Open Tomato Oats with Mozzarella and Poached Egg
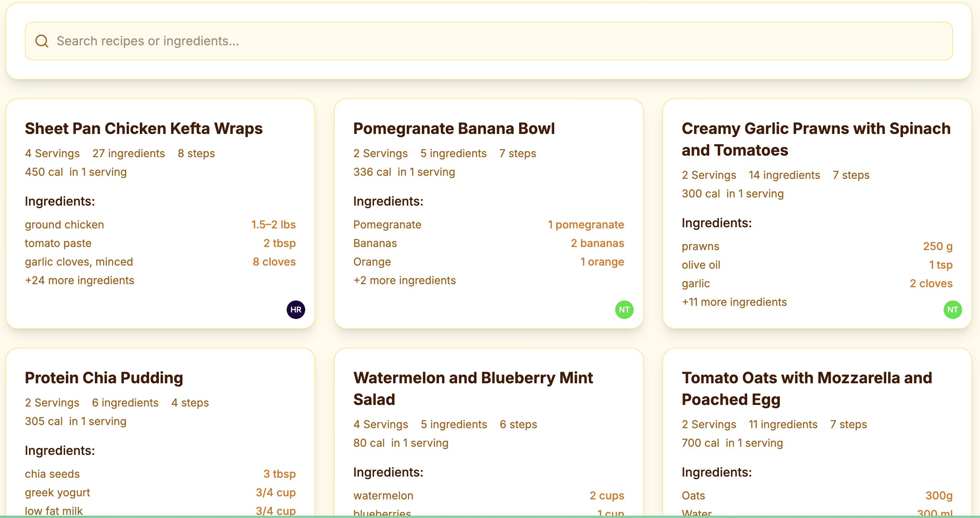Viewport: 980px width, 518px height. 806,389
